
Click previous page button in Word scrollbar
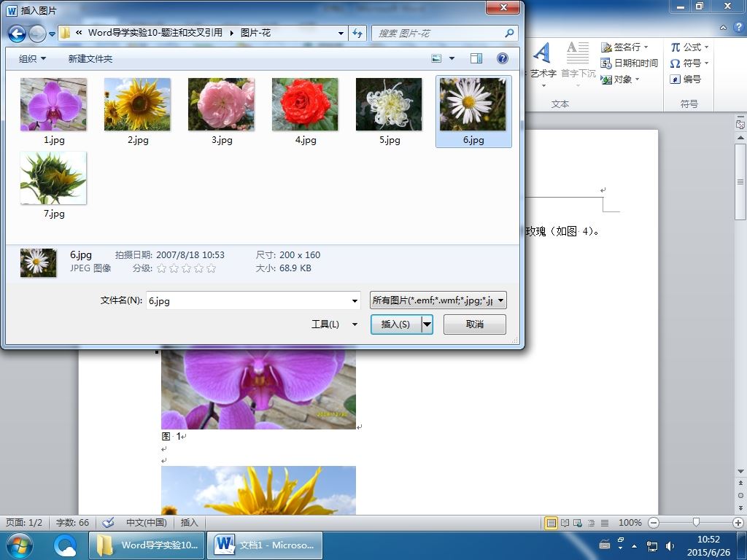point(740,483)
